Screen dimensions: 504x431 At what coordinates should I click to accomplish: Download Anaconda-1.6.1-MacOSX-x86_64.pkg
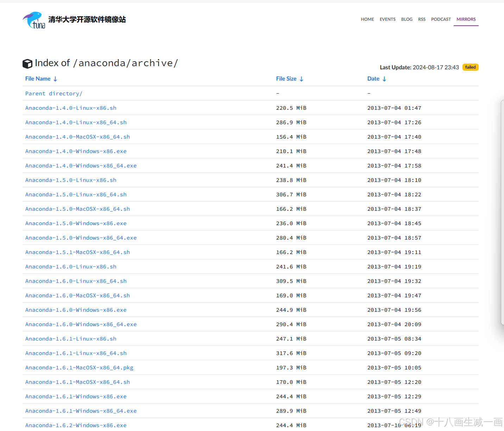pyautogui.click(x=79, y=368)
